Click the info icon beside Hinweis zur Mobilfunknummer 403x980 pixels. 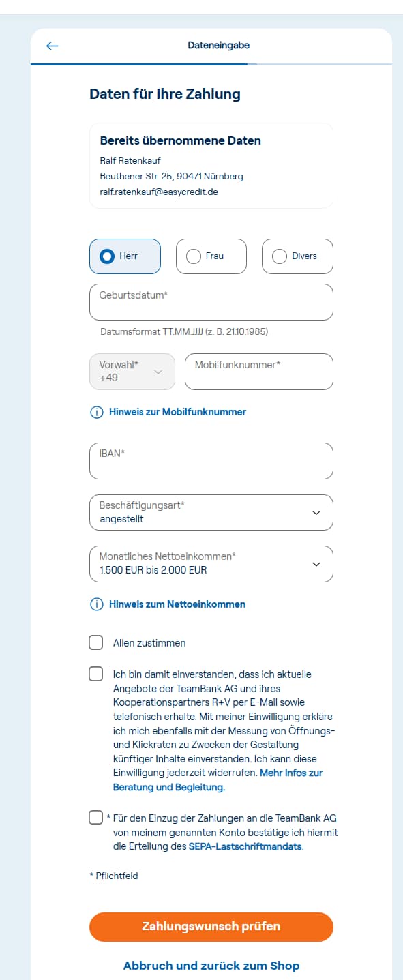pos(95,411)
